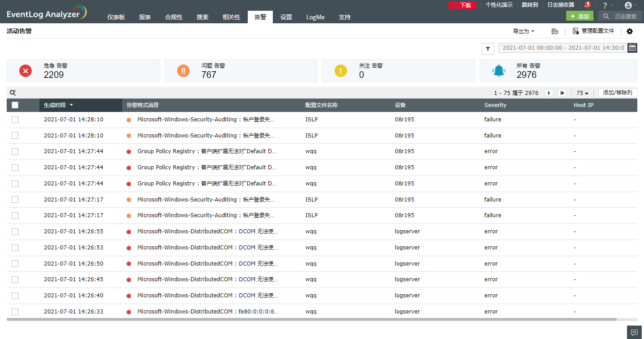The image size is (644, 339).
Task: Open the calendar date picker icon
Action: coord(632,48)
